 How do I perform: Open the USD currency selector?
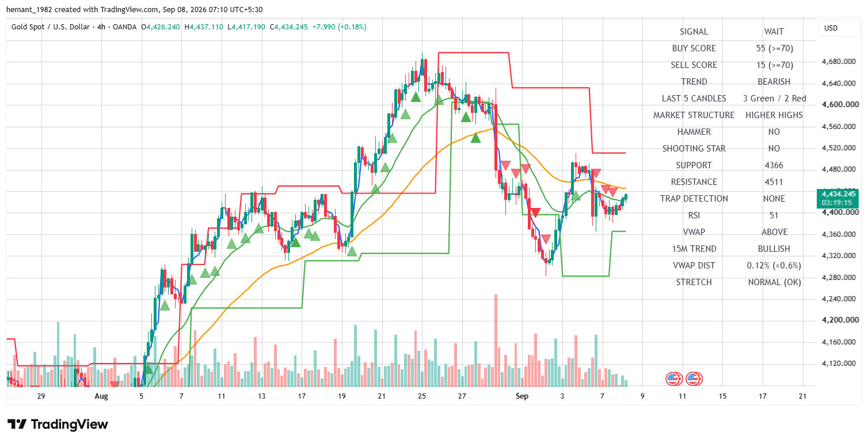[839, 28]
